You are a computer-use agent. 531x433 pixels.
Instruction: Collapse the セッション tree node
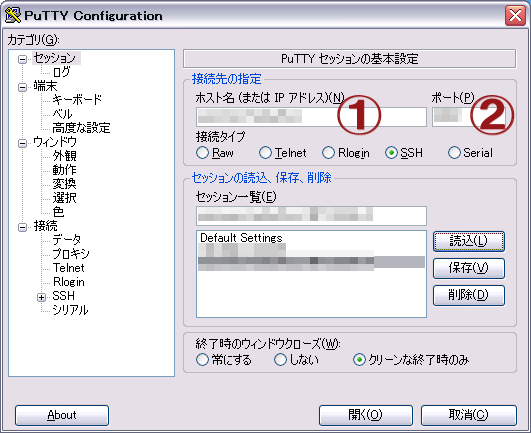pos(22,60)
